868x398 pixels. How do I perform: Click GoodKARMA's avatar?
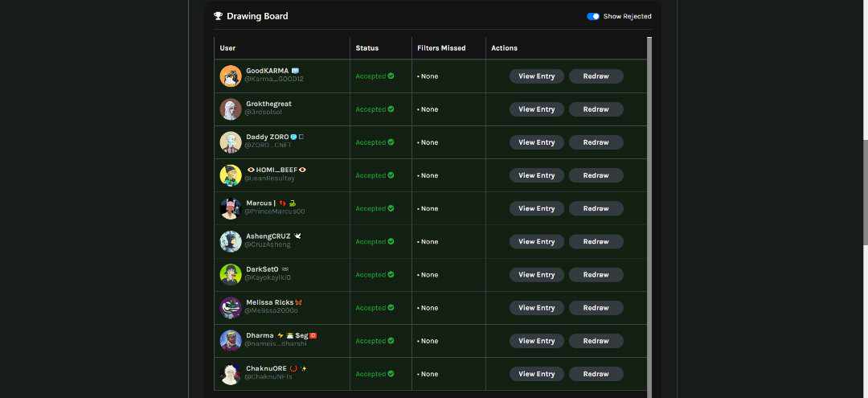click(x=231, y=76)
